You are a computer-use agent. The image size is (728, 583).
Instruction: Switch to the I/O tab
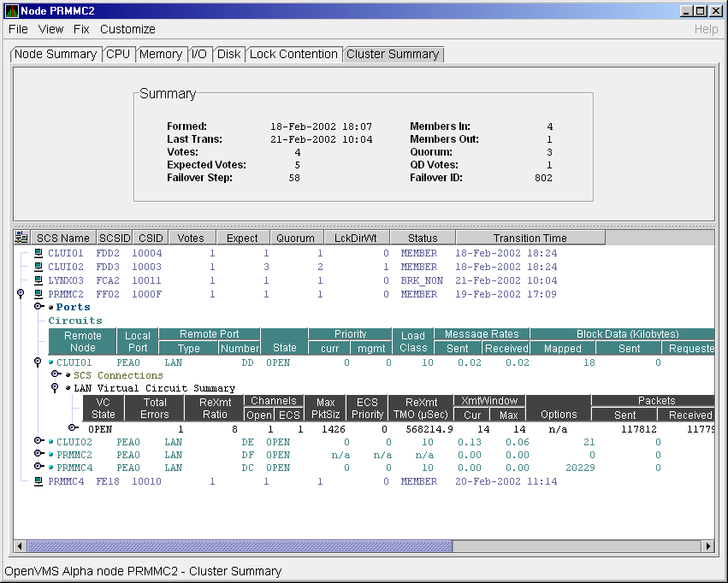[199, 54]
